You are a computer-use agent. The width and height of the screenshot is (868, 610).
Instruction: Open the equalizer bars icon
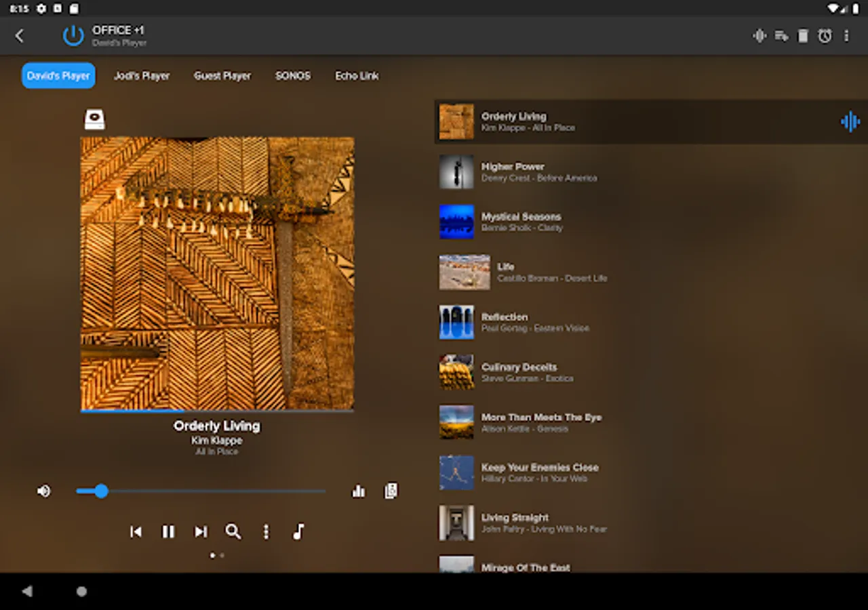(x=359, y=491)
